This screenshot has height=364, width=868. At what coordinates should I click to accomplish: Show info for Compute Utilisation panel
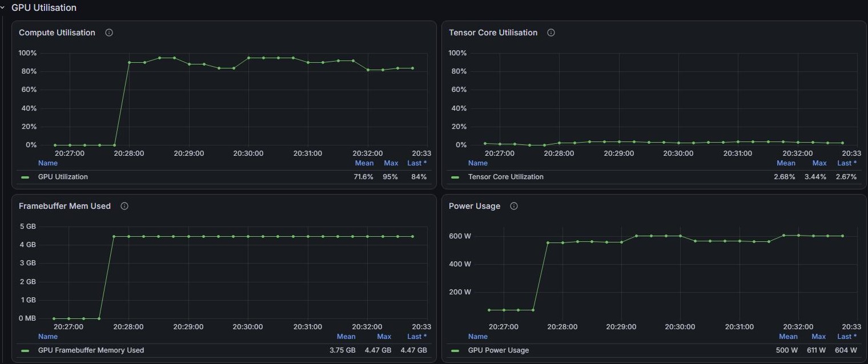[x=109, y=33]
